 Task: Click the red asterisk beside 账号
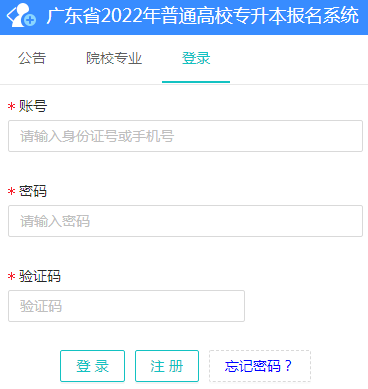tap(12, 107)
